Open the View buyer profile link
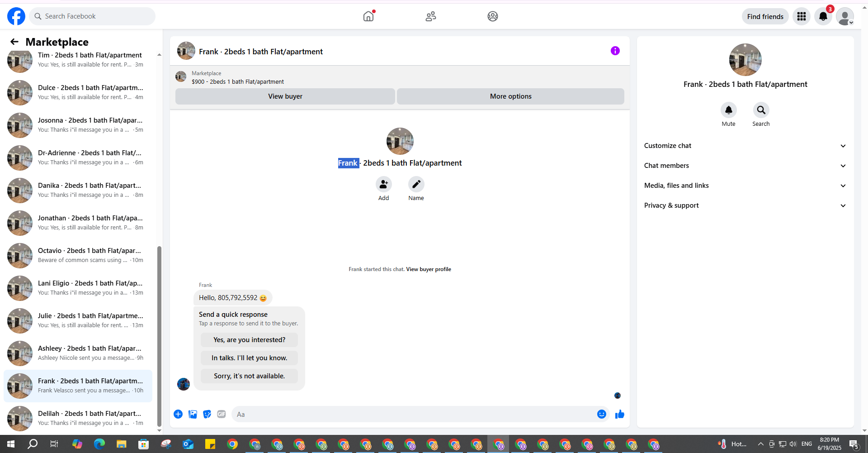Screen dimensions: 868x453 point(429,269)
